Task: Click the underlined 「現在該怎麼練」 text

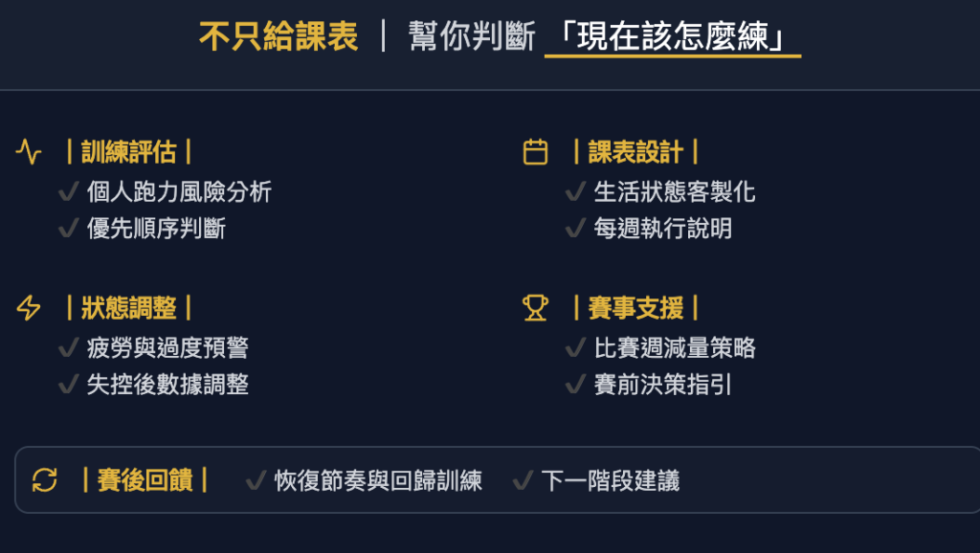Action: [672, 36]
